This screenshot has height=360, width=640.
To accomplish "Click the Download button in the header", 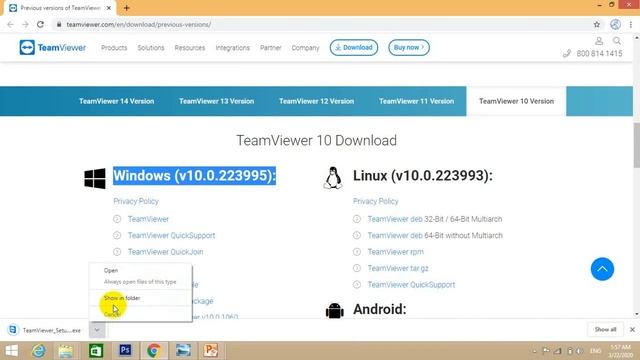I will 353,47.
